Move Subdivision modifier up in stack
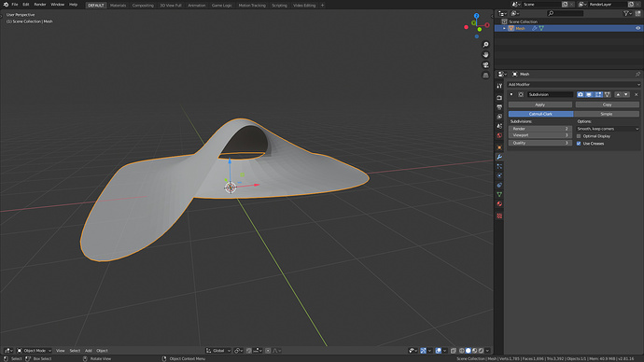The image size is (644, 362). (618, 94)
